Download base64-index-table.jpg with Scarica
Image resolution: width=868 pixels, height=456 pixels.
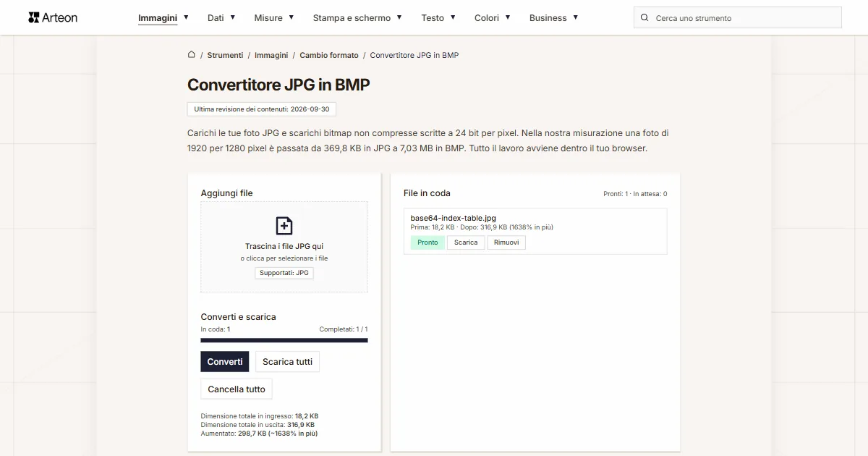(466, 242)
